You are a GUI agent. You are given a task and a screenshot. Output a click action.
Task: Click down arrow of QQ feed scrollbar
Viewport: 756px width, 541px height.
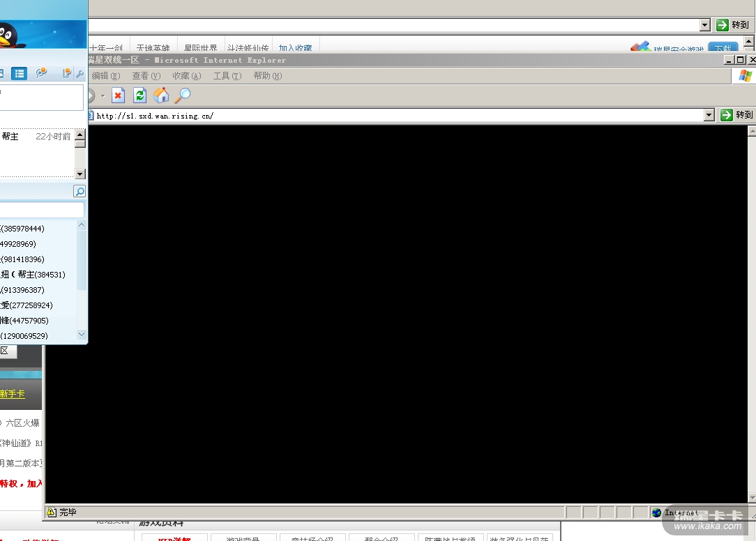[x=80, y=174]
